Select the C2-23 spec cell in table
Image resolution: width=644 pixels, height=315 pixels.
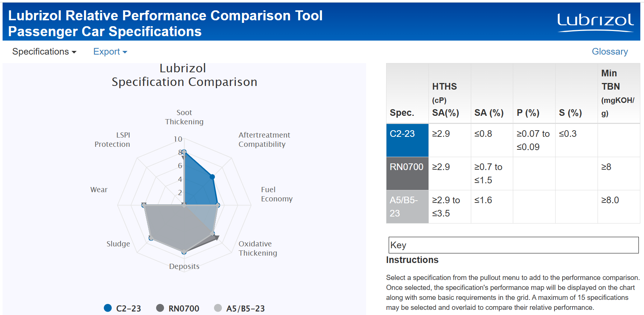pyautogui.click(x=407, y=140)
